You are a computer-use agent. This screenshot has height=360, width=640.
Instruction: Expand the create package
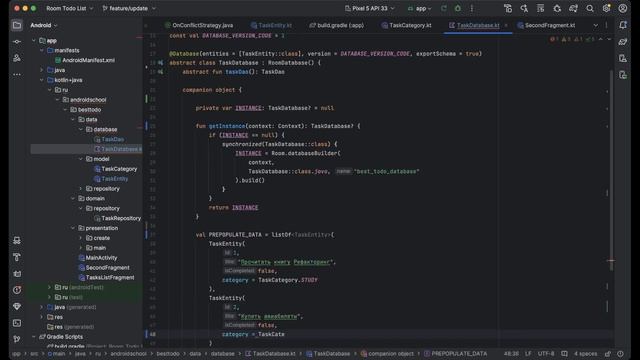81,238
